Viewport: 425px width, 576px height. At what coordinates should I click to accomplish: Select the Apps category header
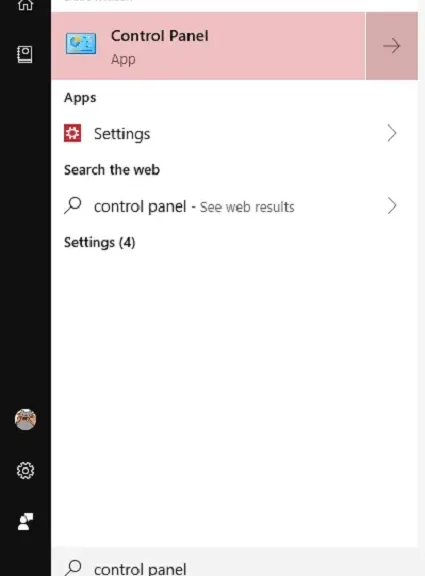click(x=80, y=98)
